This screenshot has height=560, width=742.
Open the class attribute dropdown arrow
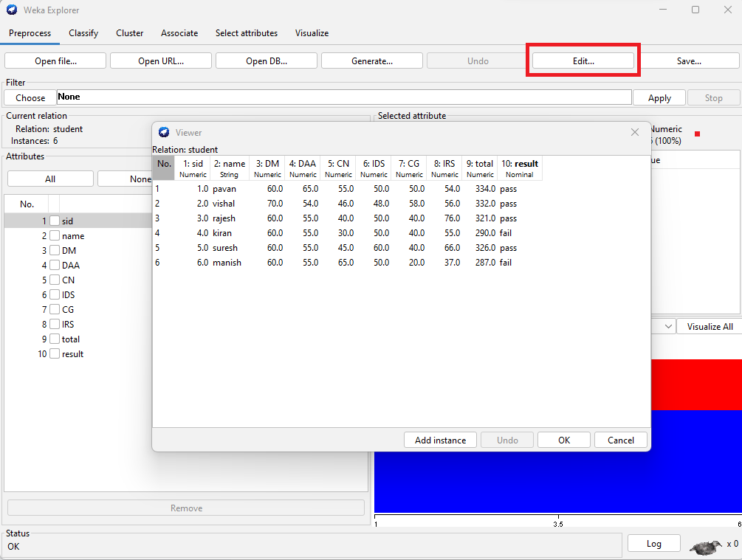click(x=668, y=326)
